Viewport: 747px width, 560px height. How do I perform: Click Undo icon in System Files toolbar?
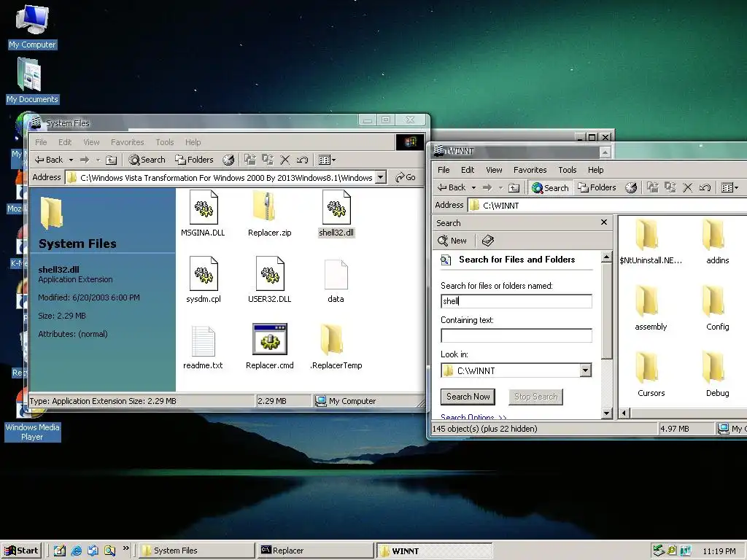pyautogui.click(x=302, y=160)
